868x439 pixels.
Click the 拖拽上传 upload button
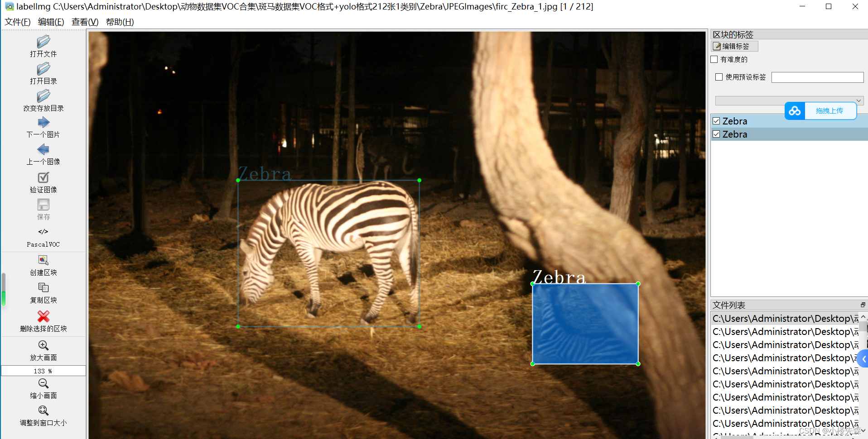(830, 111)
